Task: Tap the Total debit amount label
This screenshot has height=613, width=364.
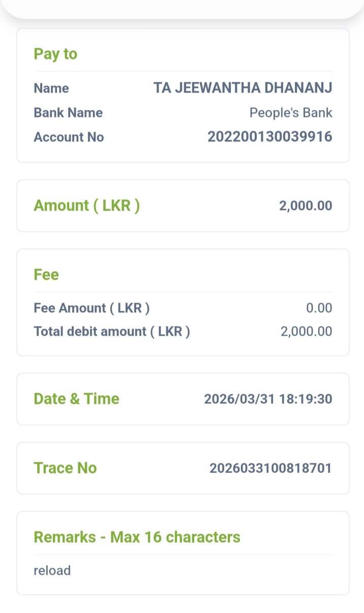Action: pyautogui.click(x=112, y=332)
